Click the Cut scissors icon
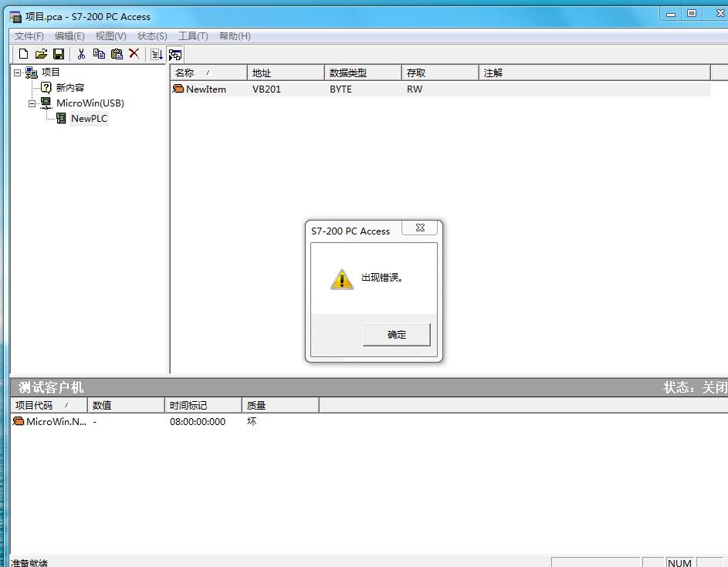728x567 pixels. point(81,54)
